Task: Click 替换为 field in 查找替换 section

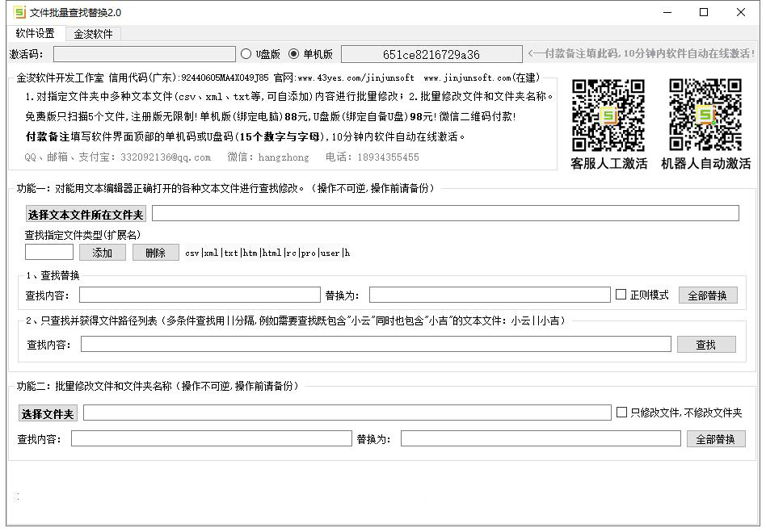Action: tap(489, 295)
